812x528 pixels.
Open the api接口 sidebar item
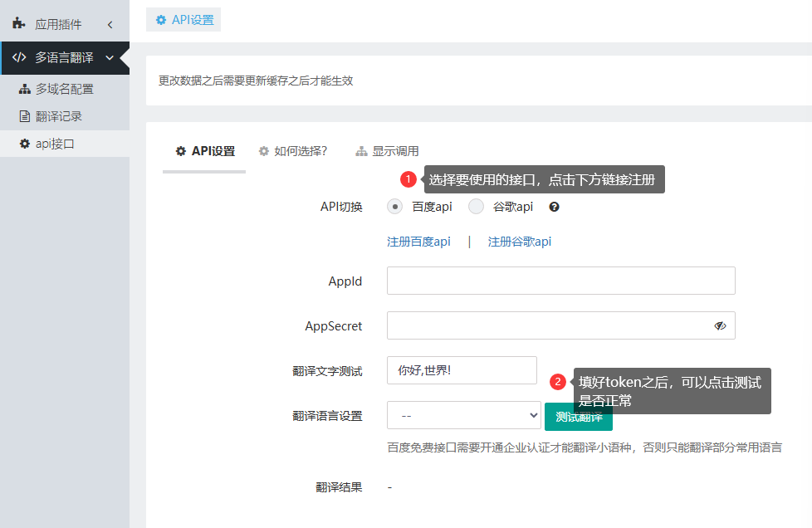[65, 144]
